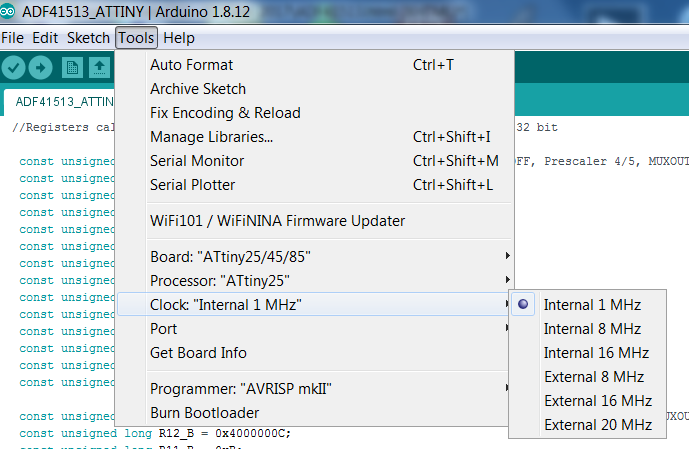Click Burn Bootloader

click(314, 413)
